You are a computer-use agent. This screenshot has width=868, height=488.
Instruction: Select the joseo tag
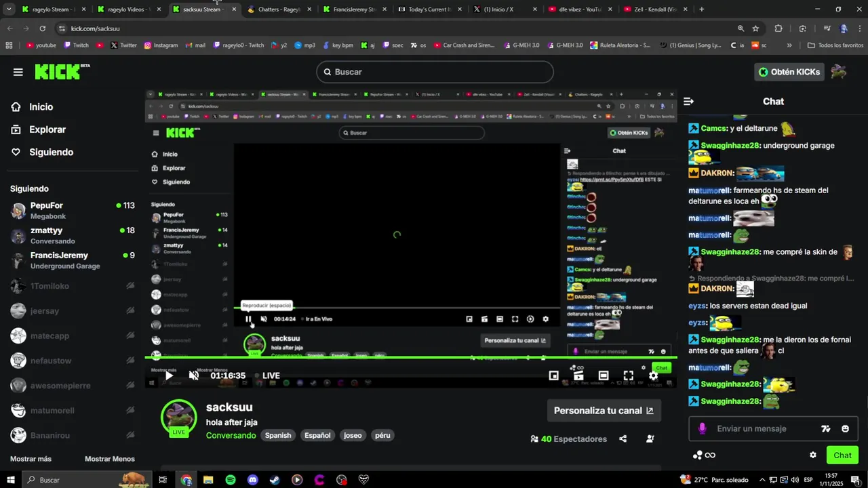[x=353, y=435]
